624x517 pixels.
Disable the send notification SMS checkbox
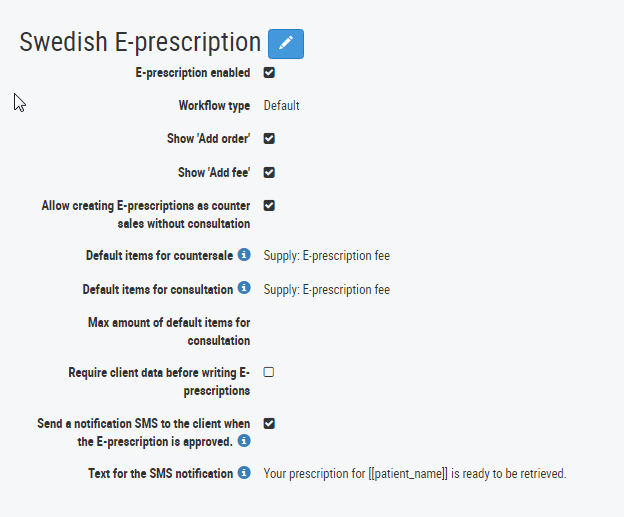(x=269, y=423)
